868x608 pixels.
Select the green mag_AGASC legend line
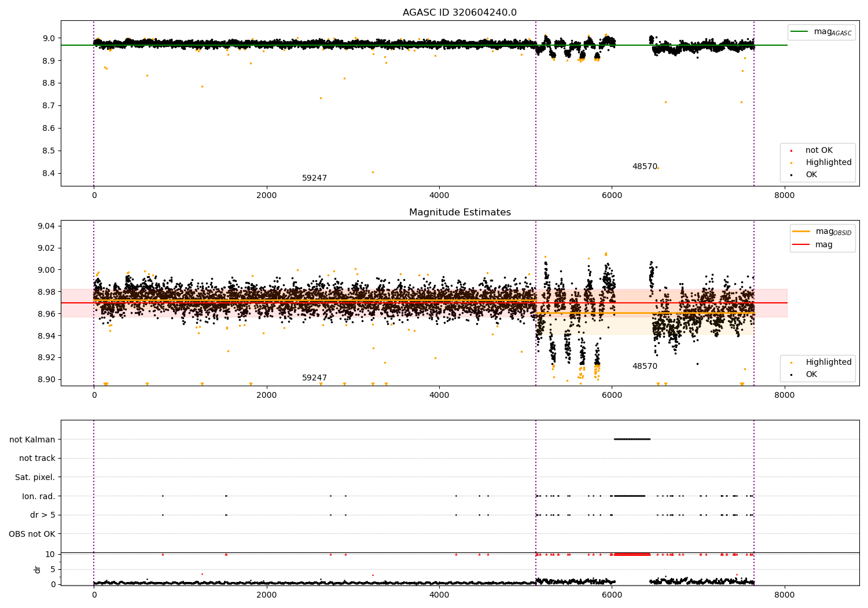[x=799, y=32]
